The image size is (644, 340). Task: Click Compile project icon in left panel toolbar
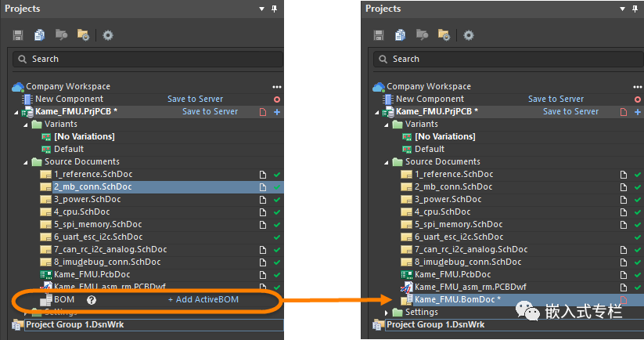61,35
